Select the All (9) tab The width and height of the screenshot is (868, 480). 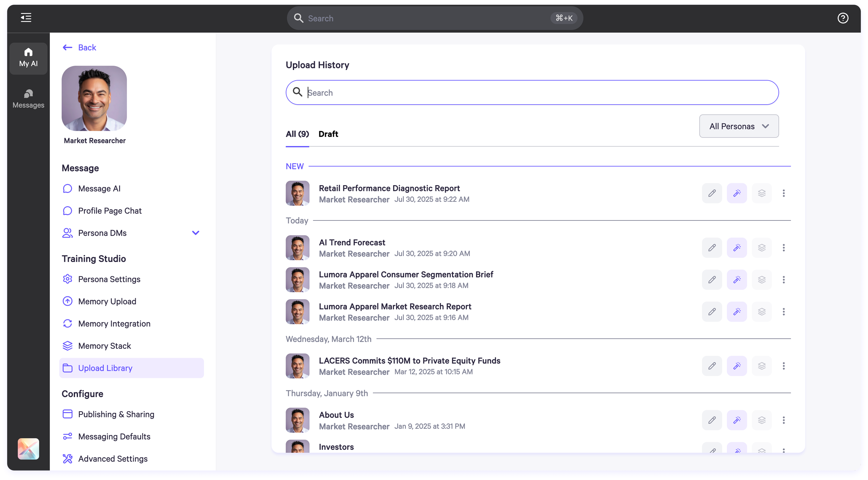click(297, 134)
